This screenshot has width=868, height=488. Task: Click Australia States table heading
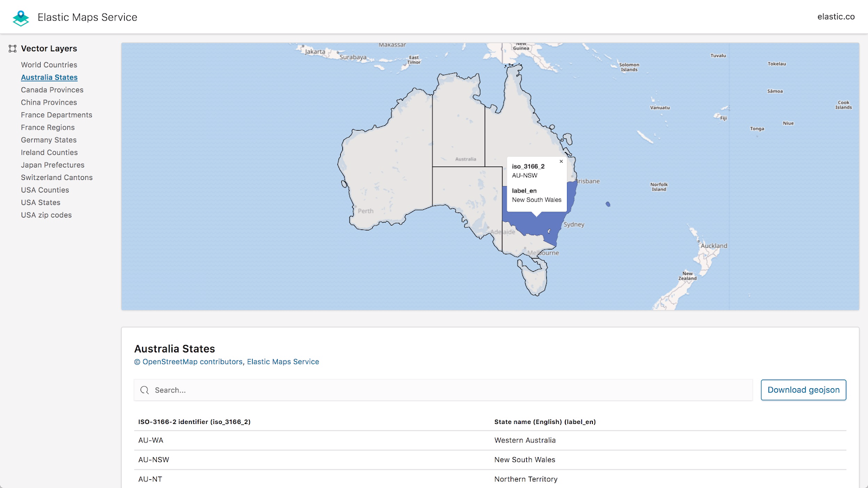coord(175,349)
